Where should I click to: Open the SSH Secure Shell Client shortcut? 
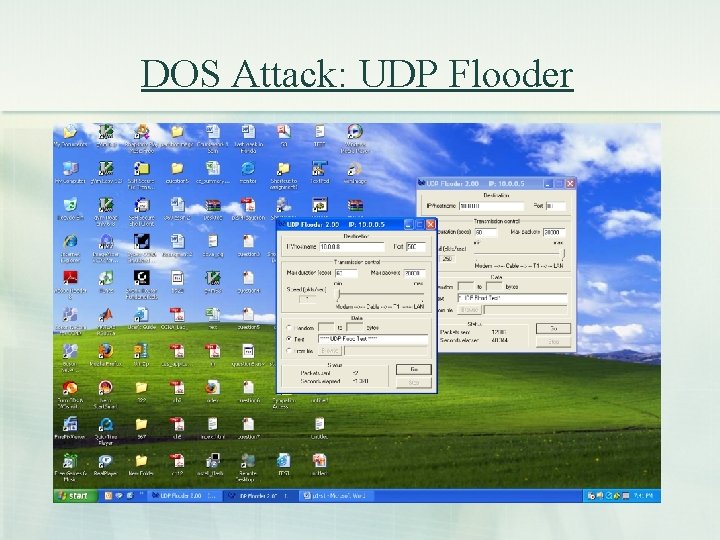(141, 212)
